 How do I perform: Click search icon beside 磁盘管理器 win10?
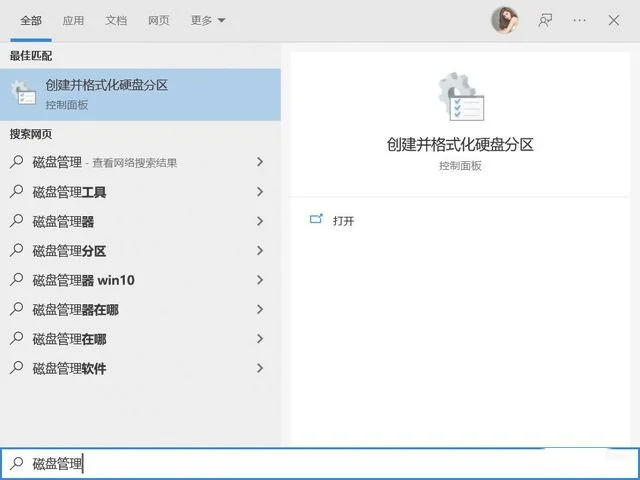pos(16,280)
